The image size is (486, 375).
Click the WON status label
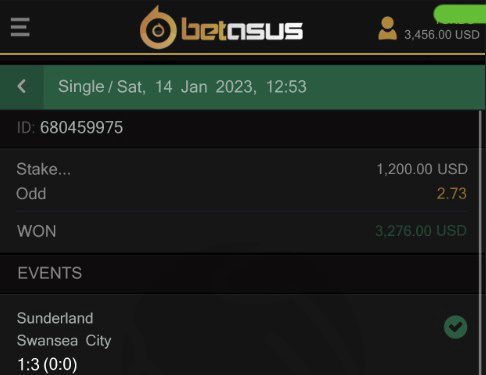(37, 231)
